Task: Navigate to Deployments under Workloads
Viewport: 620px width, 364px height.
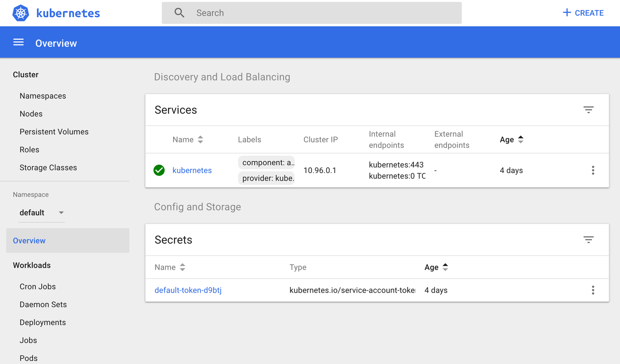Action: [x=43, y=322]
